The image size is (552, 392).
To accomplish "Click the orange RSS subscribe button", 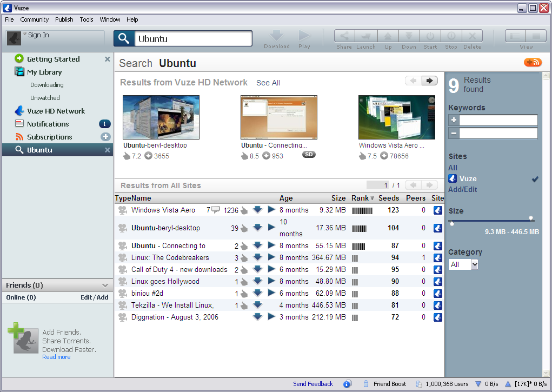I will point(533,62).
